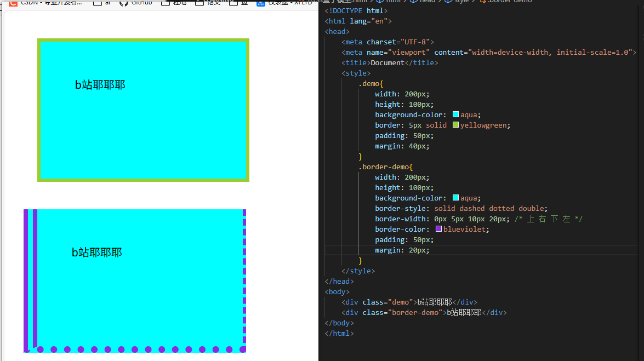Click the 上 右 下 左 comment

[x=549, y=219]
